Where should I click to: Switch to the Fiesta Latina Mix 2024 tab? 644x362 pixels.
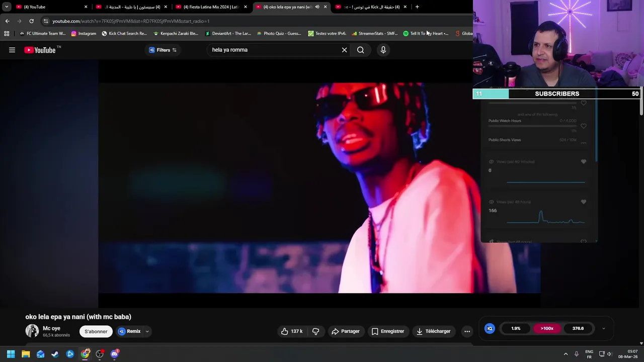coord(210,7)
